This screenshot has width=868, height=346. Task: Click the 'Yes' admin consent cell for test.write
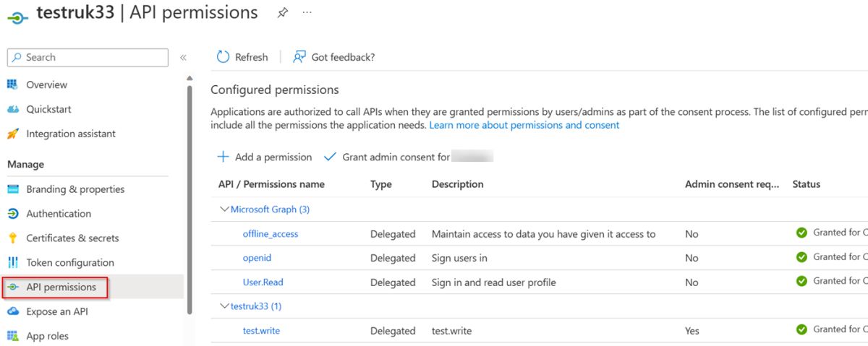(x=692, y=331)
